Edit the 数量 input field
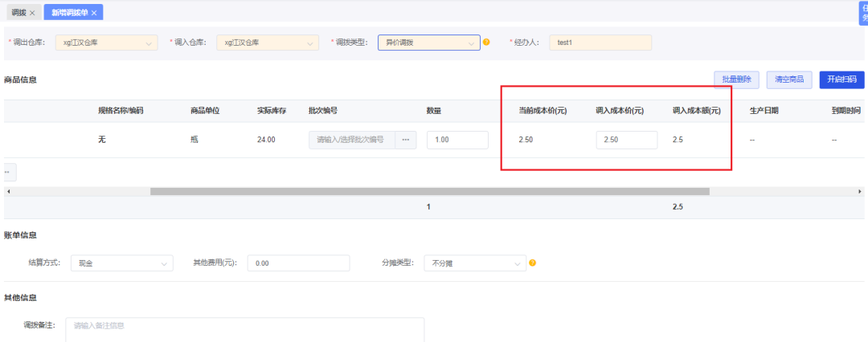The width and height of the screenshot is (868, 342). tap(458, 140)
